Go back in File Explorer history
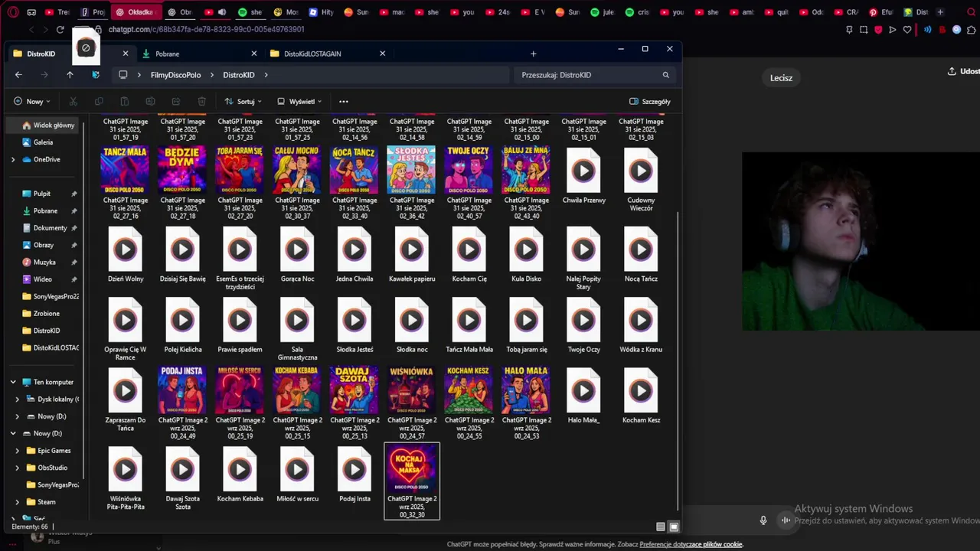The width and height of the screenshot is (980, 551). [18, 75]
